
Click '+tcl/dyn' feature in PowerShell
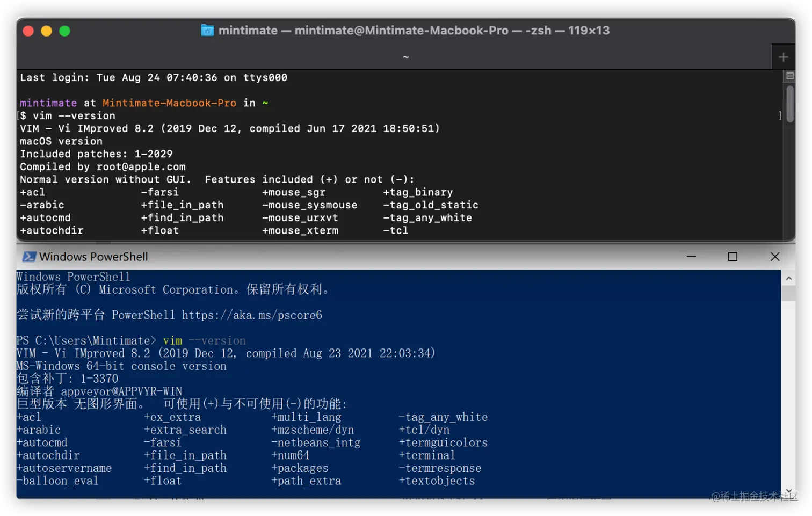click(x=424, y=430)
